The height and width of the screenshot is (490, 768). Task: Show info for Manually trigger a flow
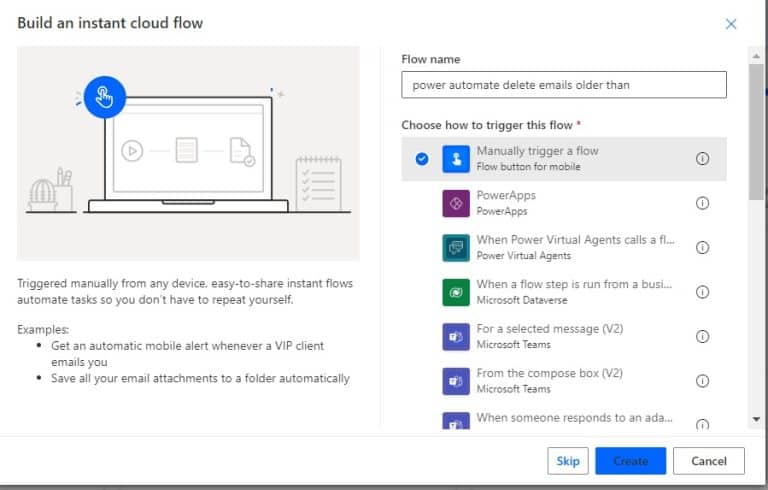(x=702, y=158)
